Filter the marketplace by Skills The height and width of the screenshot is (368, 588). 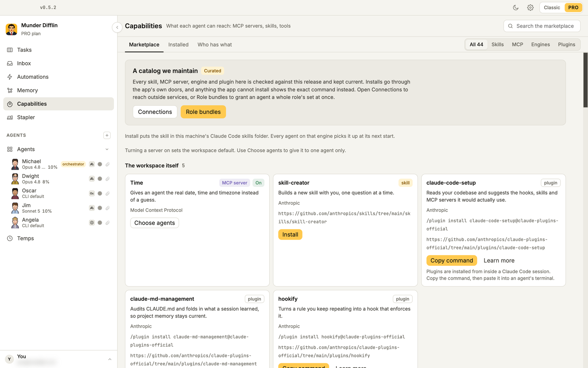[498, 45]
